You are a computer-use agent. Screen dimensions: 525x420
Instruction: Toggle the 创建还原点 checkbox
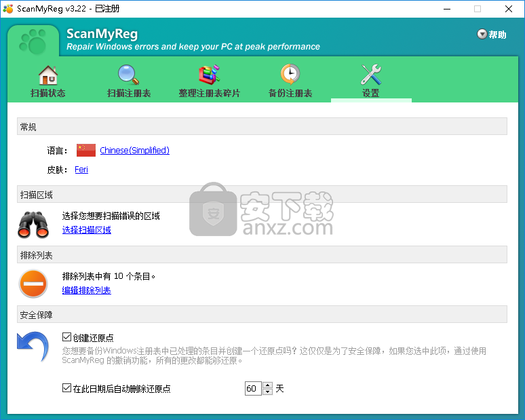(x=66, y=337)
